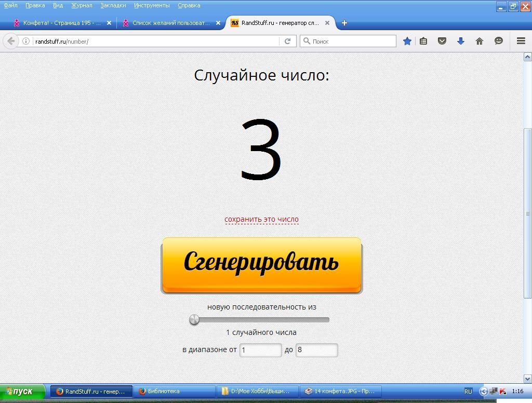Open the bookmarks list icon
This screenshot has height=403, width=532.
(423, 41)
